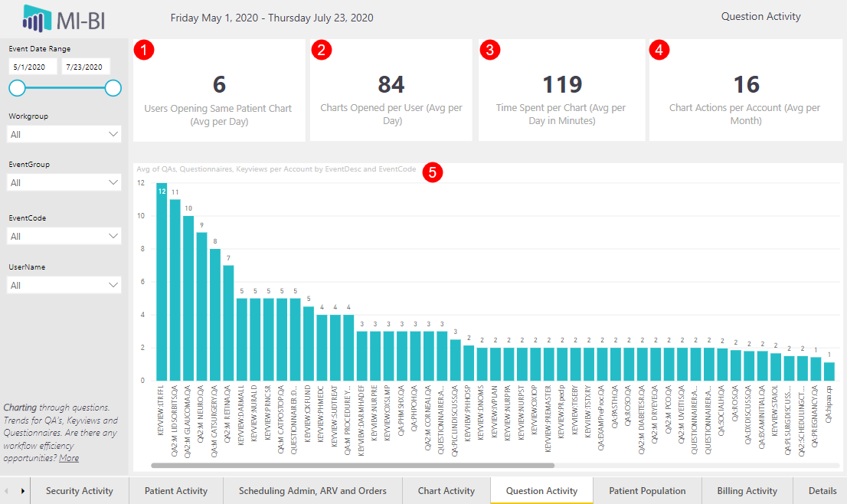Viewport: 847px width, 504px height.
Task: Open the Workgroup dropdown
Action: (x=64, y=134)
